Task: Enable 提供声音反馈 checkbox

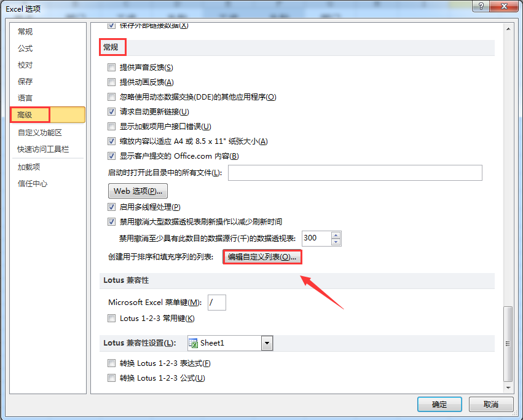Action: point(111,68)
